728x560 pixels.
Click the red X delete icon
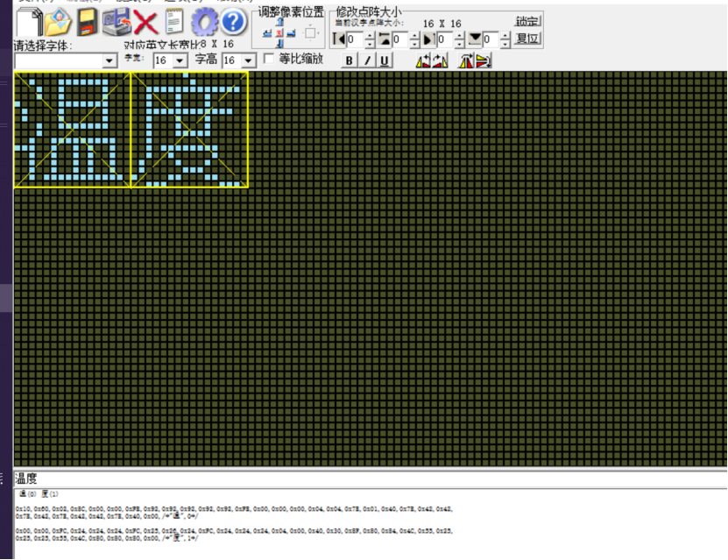click(x=145, y=22)
